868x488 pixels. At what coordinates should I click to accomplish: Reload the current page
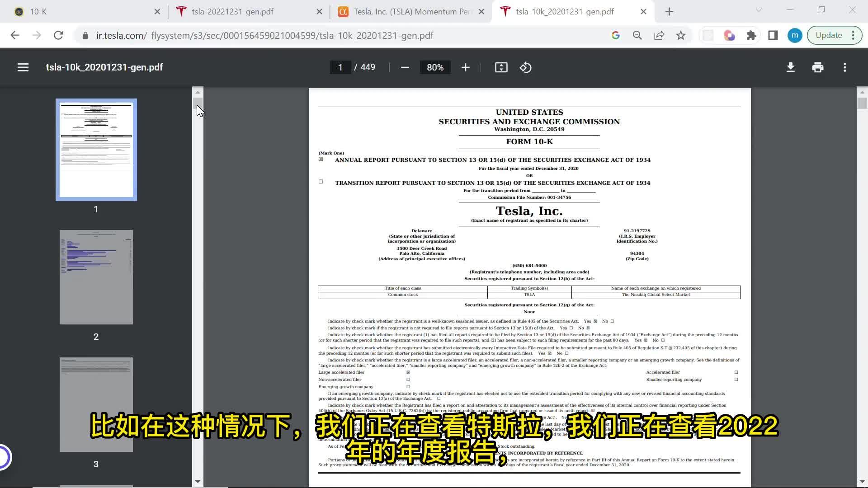[58, 35]
